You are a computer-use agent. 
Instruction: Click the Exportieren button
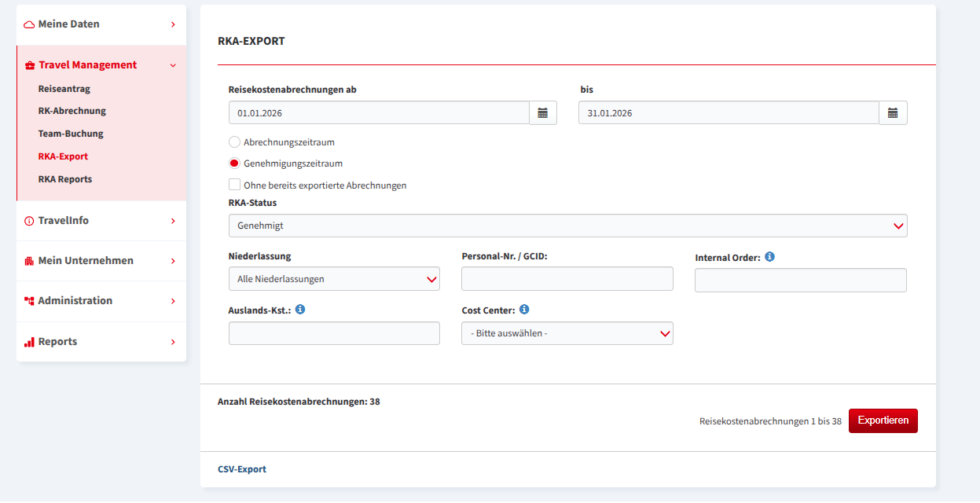[883, 420]
